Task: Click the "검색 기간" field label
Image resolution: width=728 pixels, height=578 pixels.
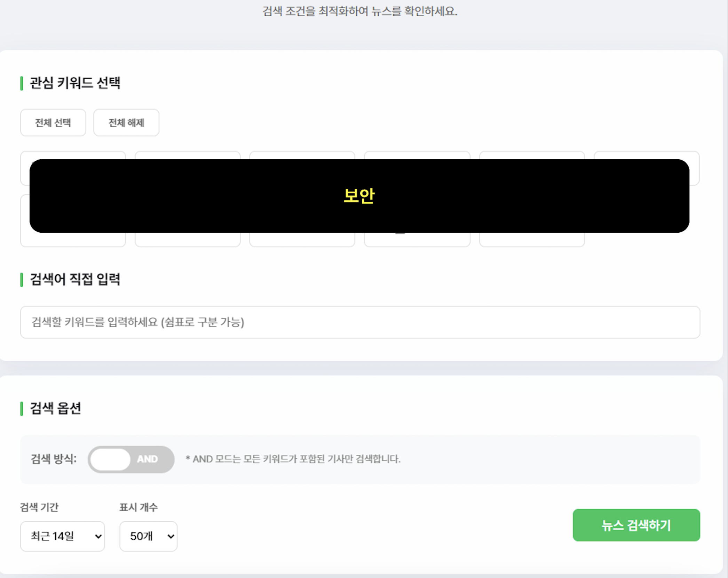Action: click(x=39, y=507)
